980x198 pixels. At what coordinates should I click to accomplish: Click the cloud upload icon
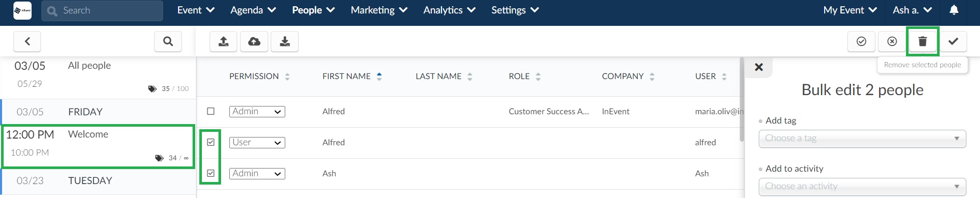[254, 41]
